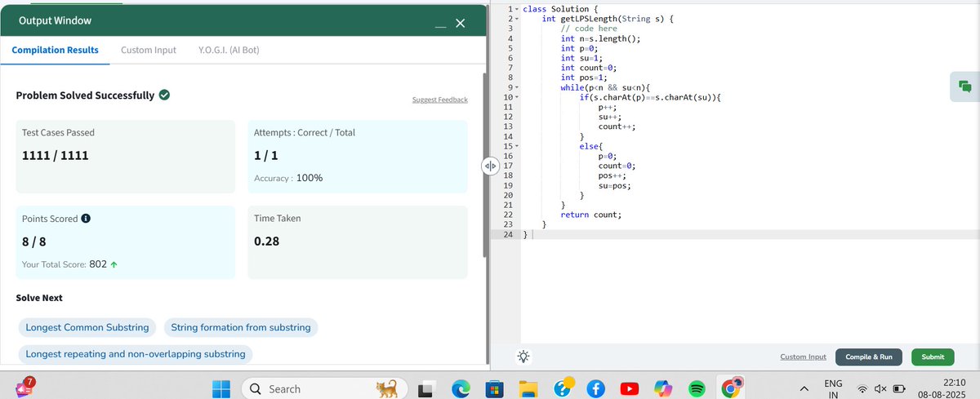Click the green Submit button
The width and height of the screenshot is (980, 399).
[x=933, y=357]
